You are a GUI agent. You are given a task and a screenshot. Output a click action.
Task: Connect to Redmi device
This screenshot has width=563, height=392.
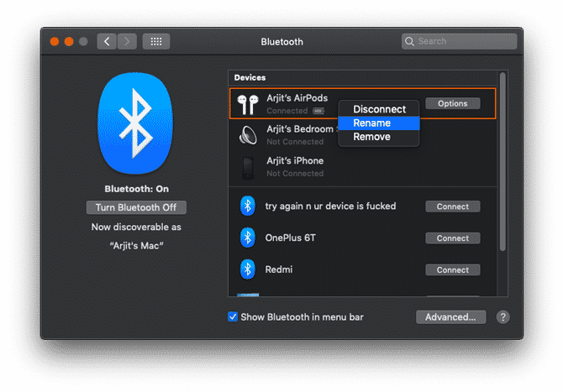click(452, 269)
